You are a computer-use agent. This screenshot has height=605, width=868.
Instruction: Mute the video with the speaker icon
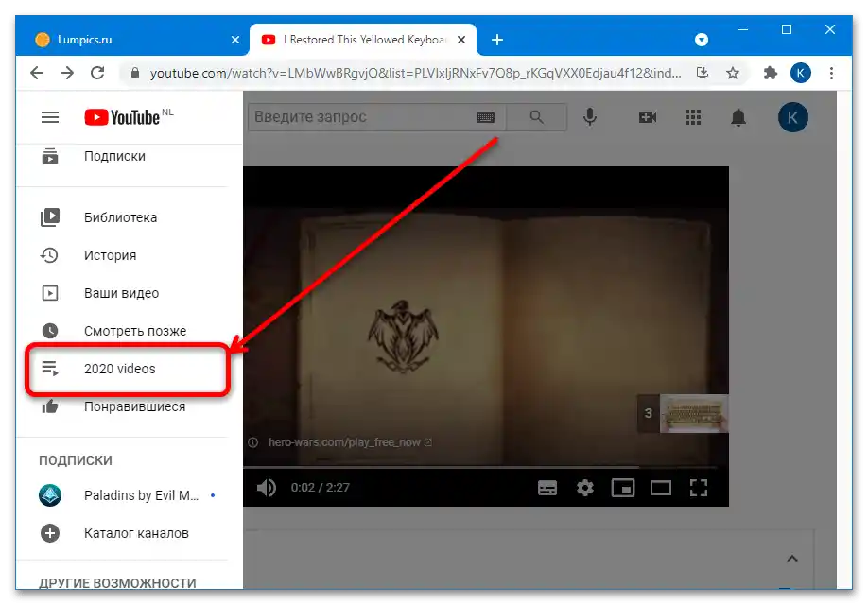[267, 488]
